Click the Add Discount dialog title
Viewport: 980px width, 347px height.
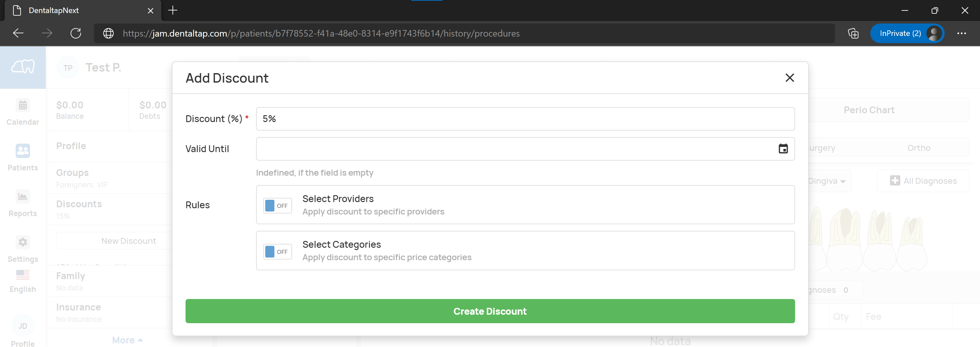click(x=227, y=78)
